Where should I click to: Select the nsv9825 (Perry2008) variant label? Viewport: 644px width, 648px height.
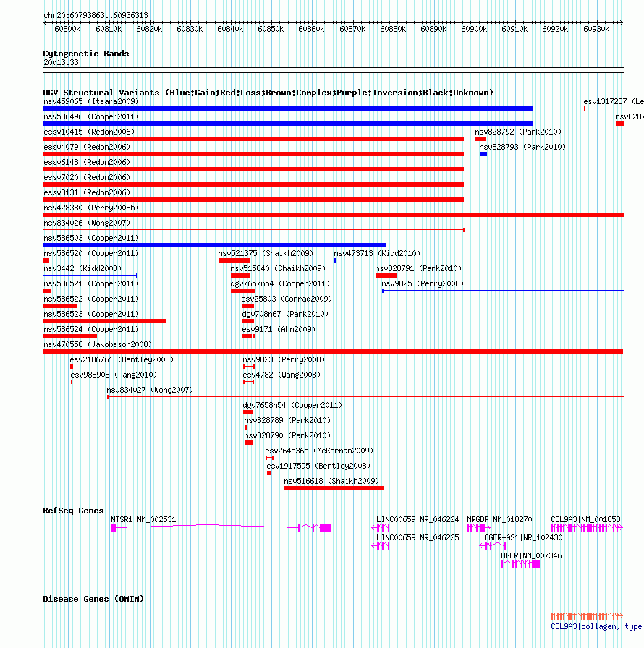(423, 284)
